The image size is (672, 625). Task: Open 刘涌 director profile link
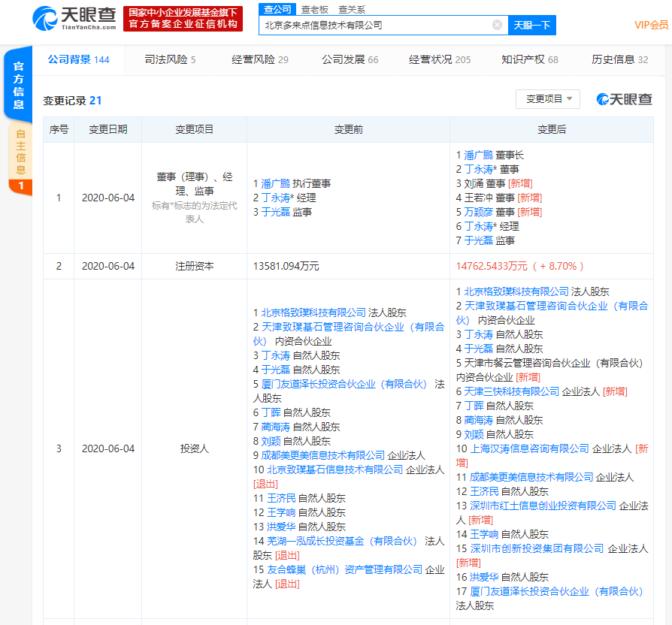point(472,183)
